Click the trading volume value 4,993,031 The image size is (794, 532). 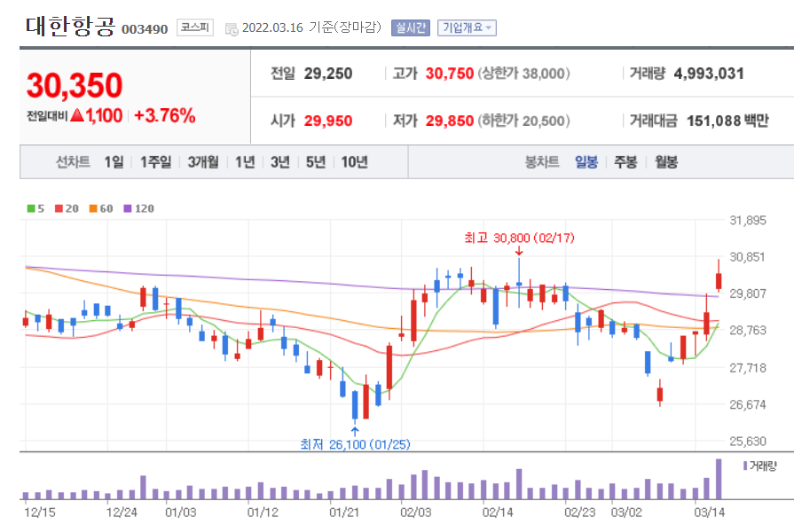click(x=709, y=74)
